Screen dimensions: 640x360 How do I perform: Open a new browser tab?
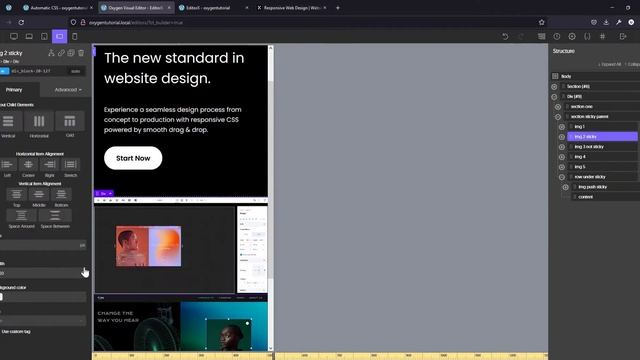(x=338, y=8)
